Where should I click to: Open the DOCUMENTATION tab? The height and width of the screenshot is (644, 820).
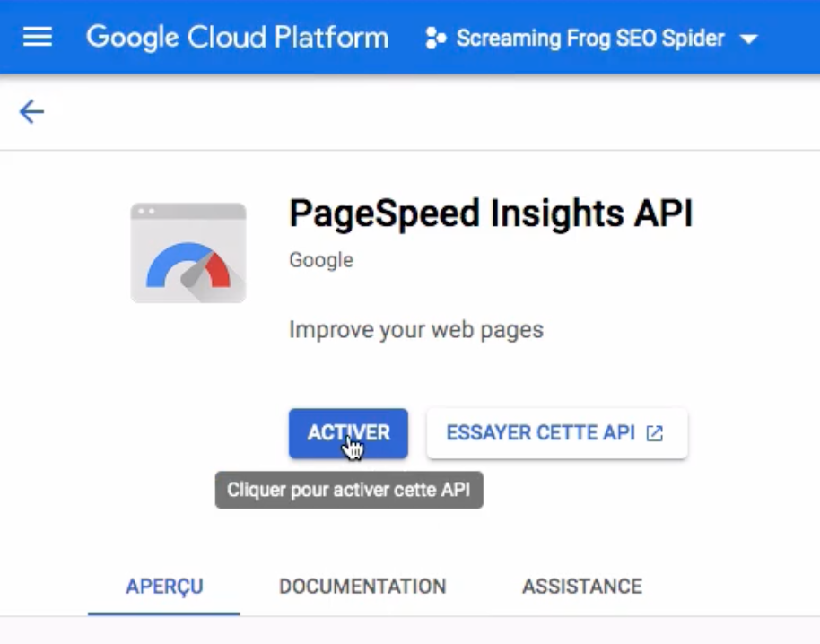(362, 587)
